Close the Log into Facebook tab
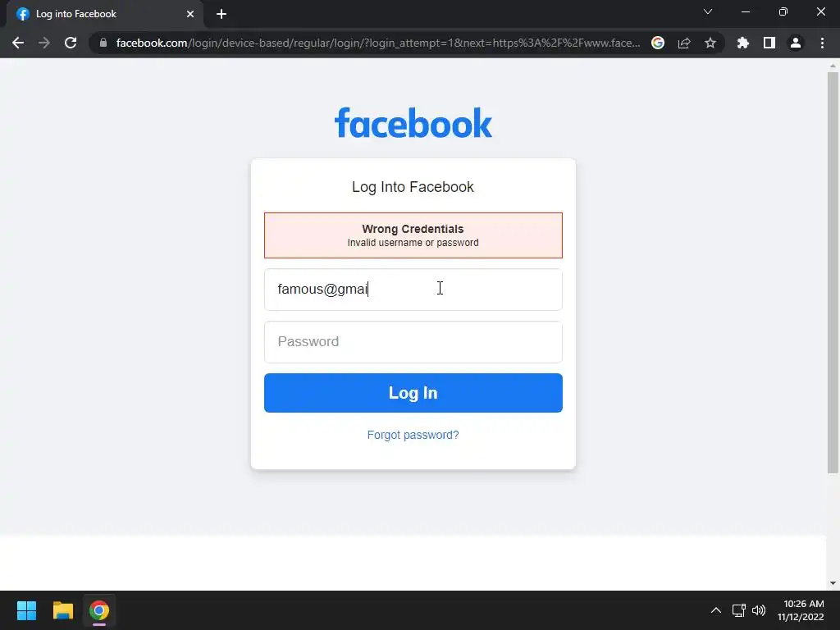840x630 pixels. pos(190,14)
